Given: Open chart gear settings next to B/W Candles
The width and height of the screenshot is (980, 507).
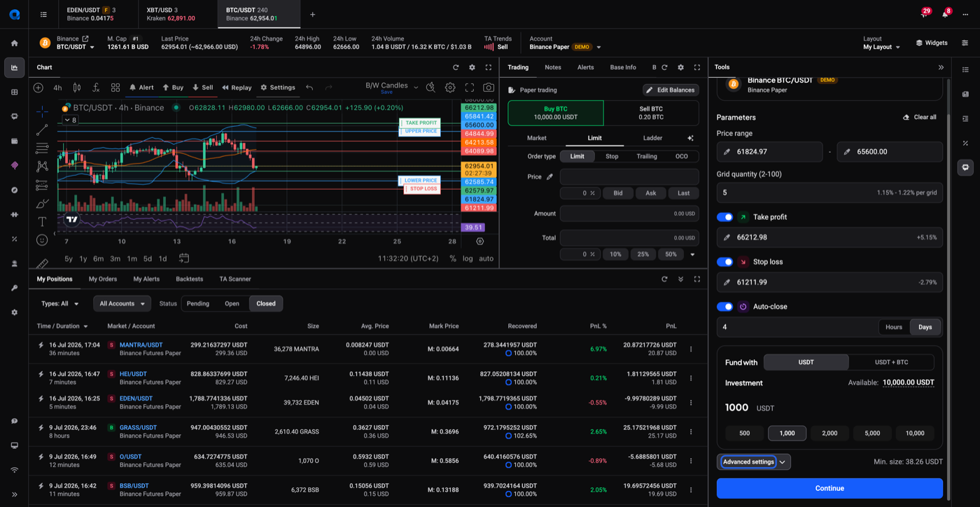Looking at the screenshot, I should (450, 88).
